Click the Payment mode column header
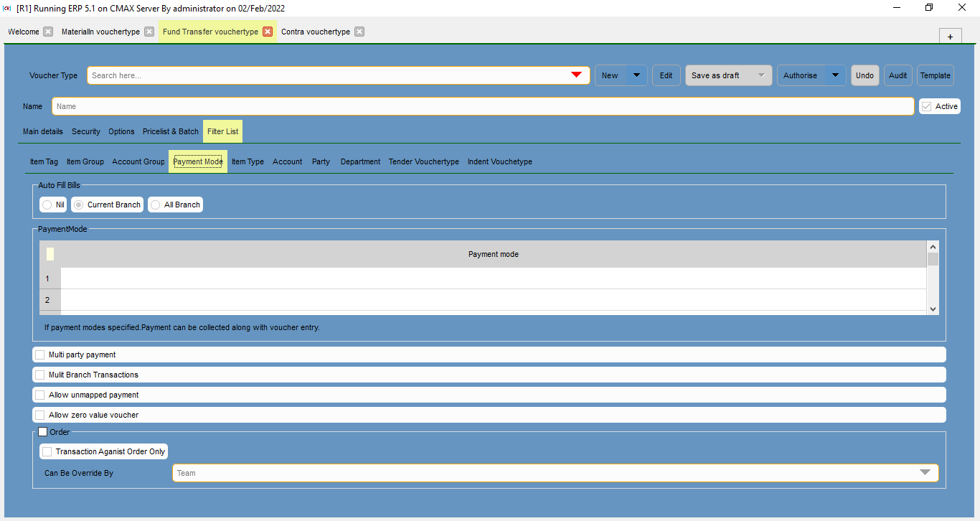 coord(494,254)
